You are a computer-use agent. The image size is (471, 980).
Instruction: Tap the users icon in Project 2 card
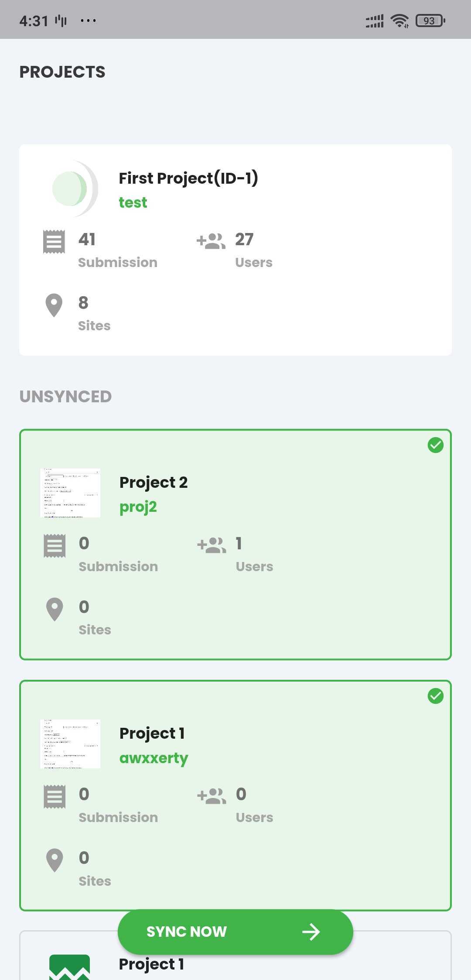coord(212,545)
